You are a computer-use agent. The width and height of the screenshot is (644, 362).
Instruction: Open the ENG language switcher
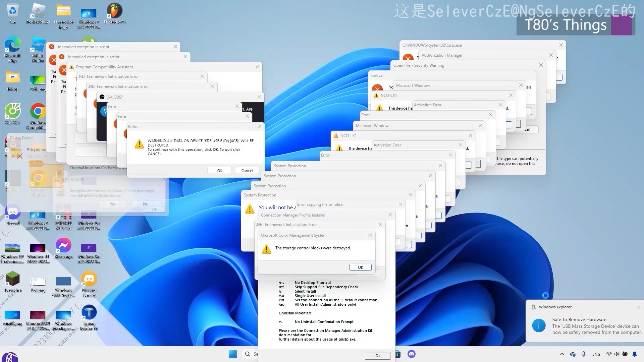(x=596, y=354)
